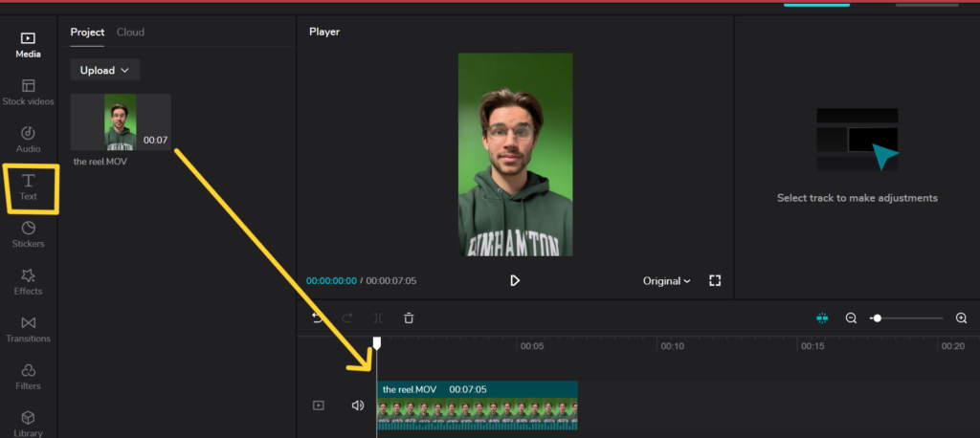Switch to the Cloud tab

click(x=130, y=33)
